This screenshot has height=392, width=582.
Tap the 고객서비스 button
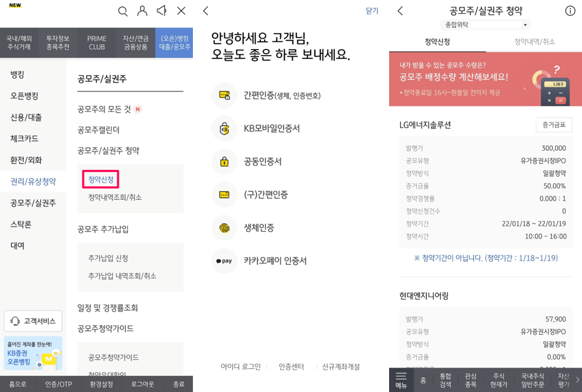tap(33, 321)
